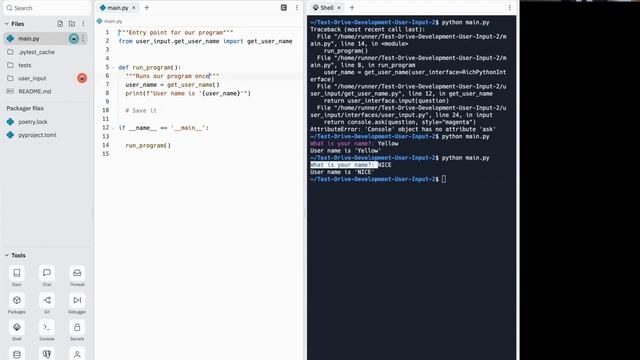Open the shield-shaped tool icon
Screen dimensions: 640x360
[x=47, y=354]
